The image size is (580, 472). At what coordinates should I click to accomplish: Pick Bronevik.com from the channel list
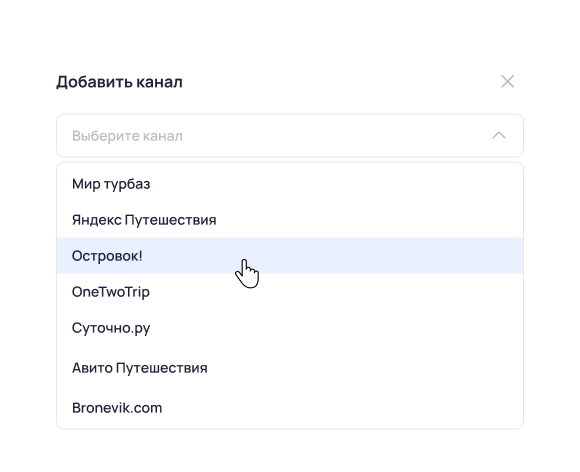tap(290, 408)
